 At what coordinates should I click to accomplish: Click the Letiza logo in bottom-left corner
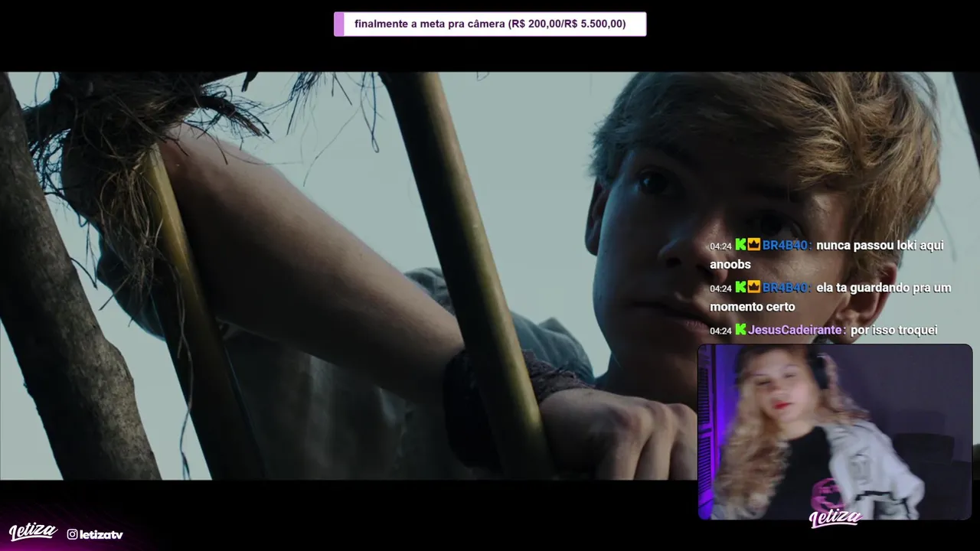coord(33,532)
